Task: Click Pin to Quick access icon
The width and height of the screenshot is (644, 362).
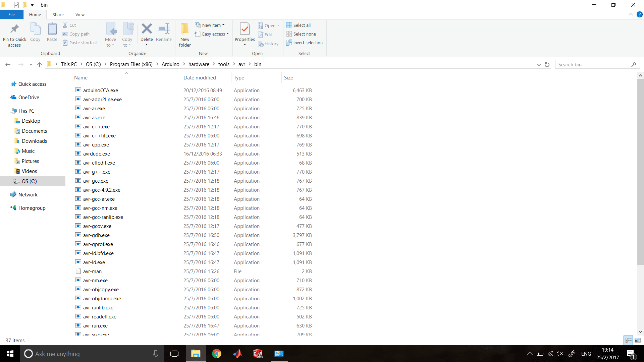Action: [x=14, y=29]
